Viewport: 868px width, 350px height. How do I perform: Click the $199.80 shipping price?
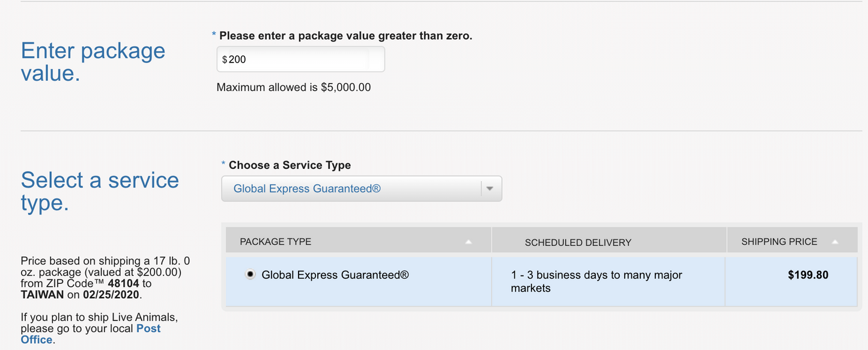[808, 275]
